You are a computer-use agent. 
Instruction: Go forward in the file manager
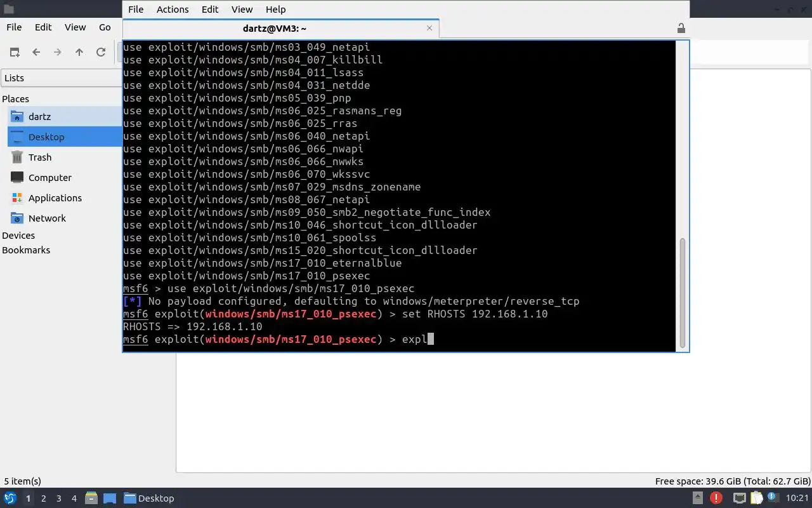coord(58,53)
